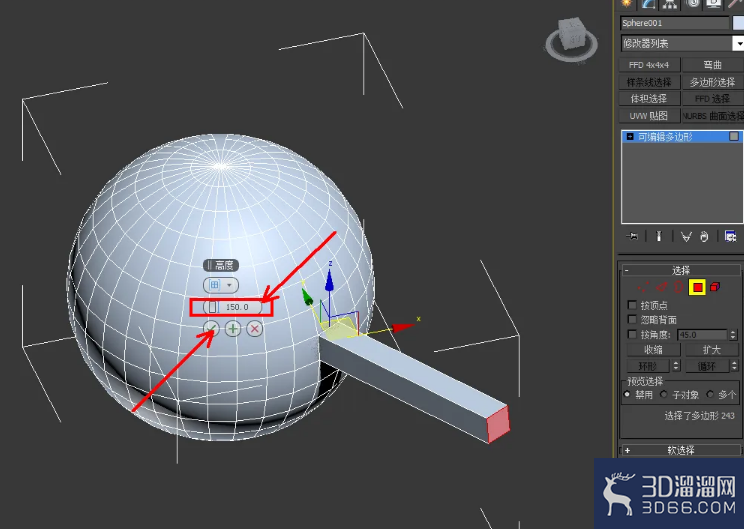
Task: Select Edge sub-object level icon
Action: 661,287
